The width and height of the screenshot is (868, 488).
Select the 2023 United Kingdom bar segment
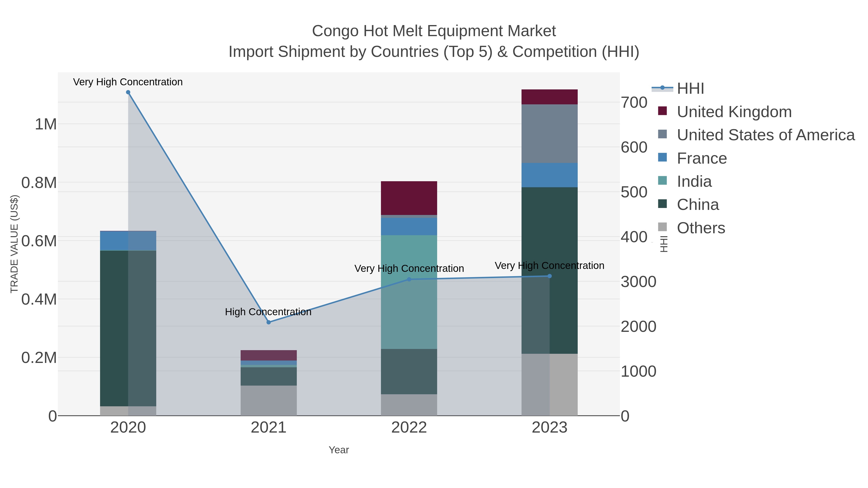point(549,97)
